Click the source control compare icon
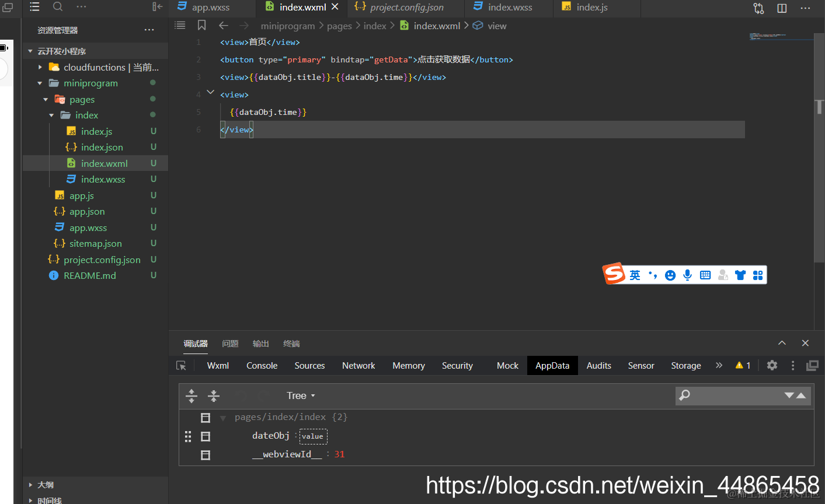This screenshot has height=504, width=825. coord(758,8)
